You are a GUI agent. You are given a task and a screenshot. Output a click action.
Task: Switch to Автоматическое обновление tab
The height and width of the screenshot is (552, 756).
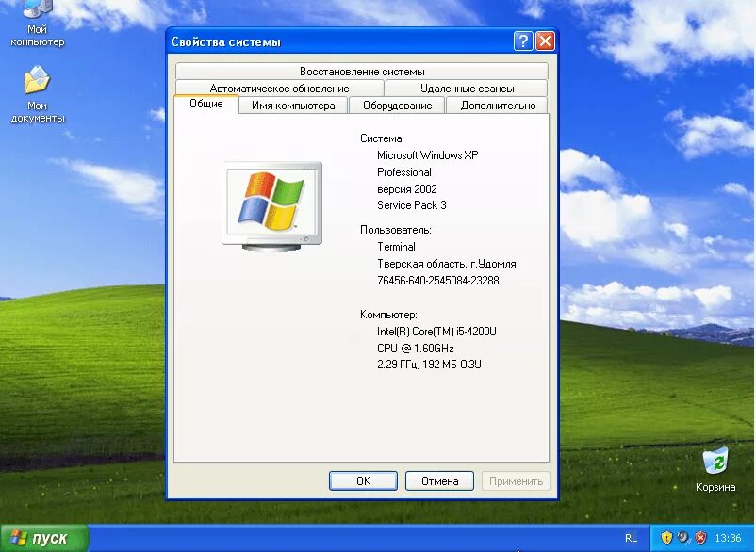[x=280, y=89]
